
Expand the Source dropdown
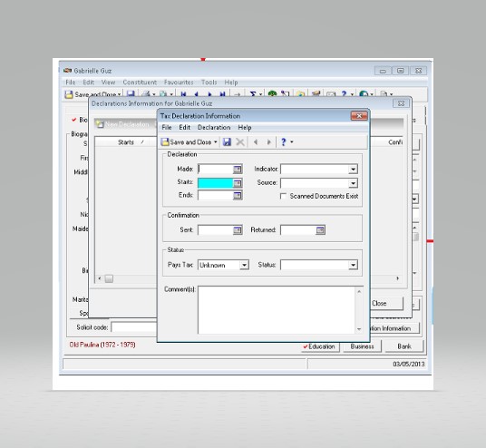click(353, 183)
